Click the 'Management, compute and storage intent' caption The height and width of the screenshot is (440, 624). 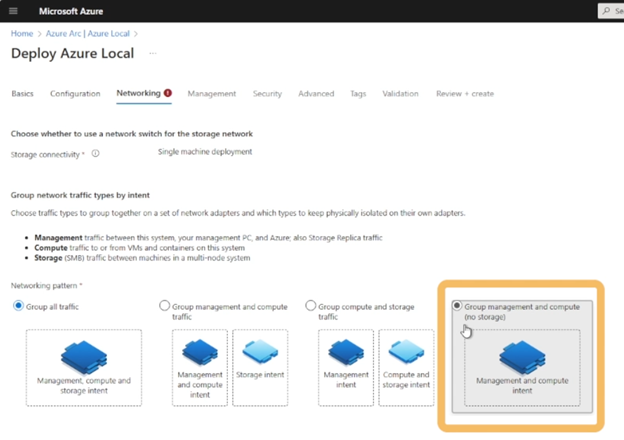pyautogui.click(x=84, y=385)
